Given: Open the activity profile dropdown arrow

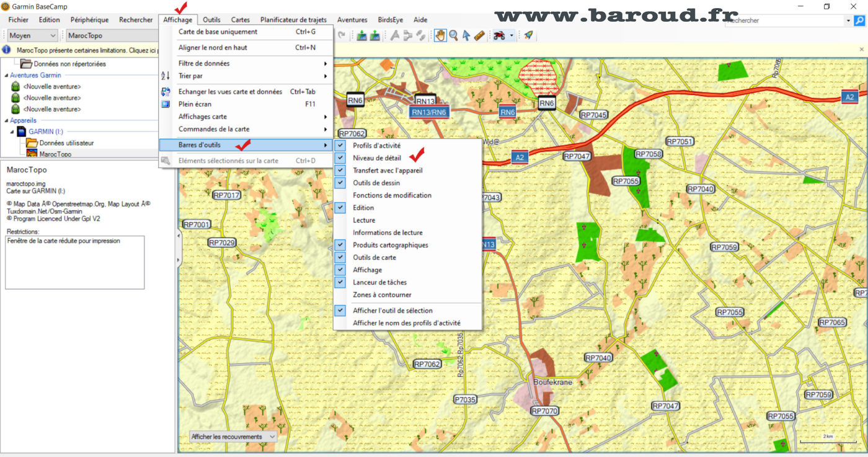Looking at the screenshot, I should pyautogui.click(x=511, y=36).
